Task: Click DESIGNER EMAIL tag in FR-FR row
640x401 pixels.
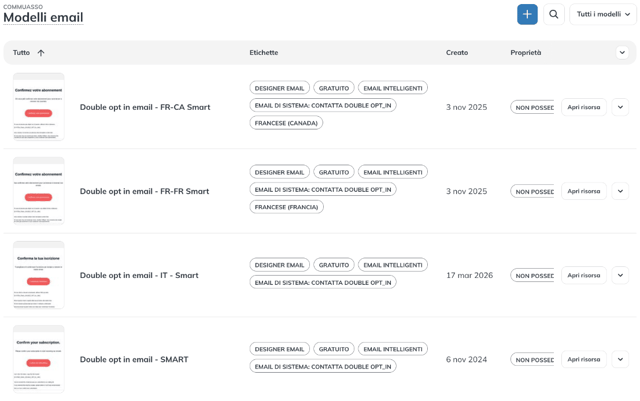Action: click(x=280, y=172)
